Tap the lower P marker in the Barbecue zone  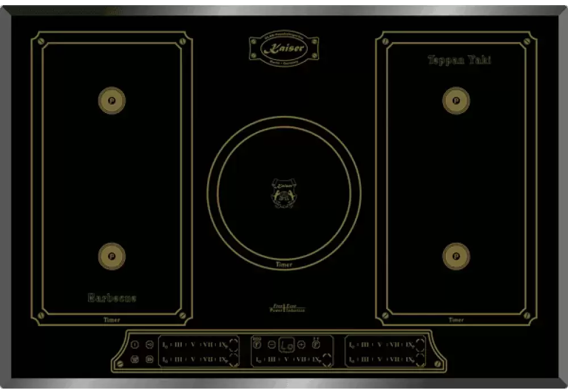(111, 256)
